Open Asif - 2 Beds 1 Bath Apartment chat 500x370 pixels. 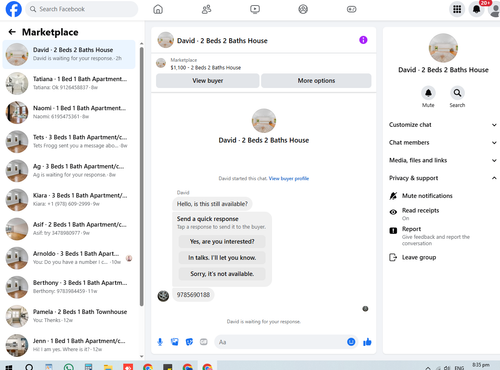pos(69,229)
